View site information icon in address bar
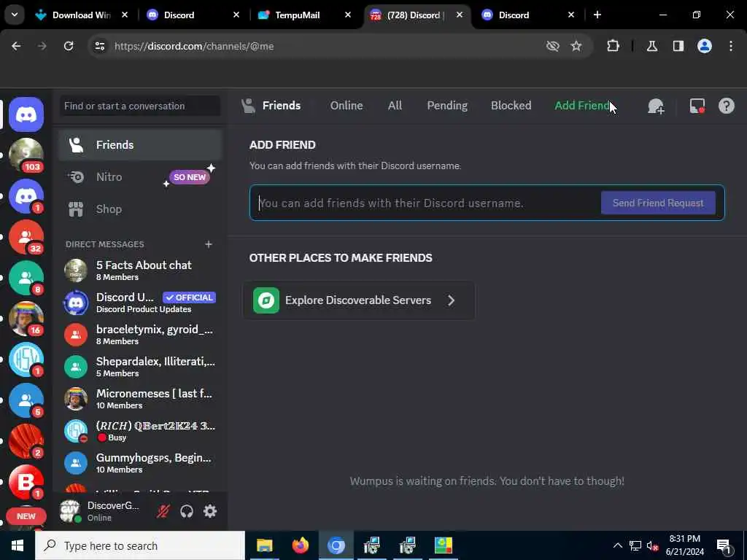 point(99,46)
